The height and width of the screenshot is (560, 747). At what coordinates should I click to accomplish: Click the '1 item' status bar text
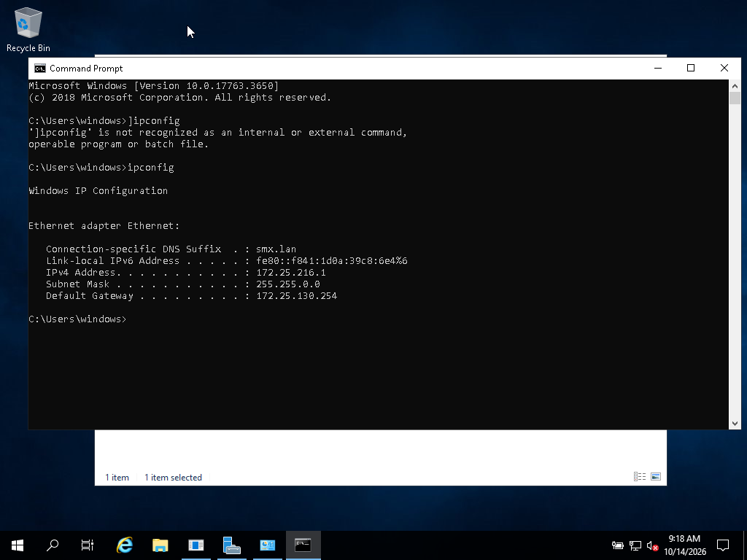pos(117,477)
